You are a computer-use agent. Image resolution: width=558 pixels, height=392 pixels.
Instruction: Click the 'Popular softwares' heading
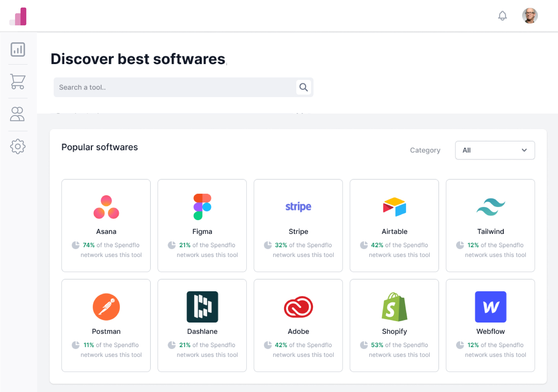click(99, 147)
